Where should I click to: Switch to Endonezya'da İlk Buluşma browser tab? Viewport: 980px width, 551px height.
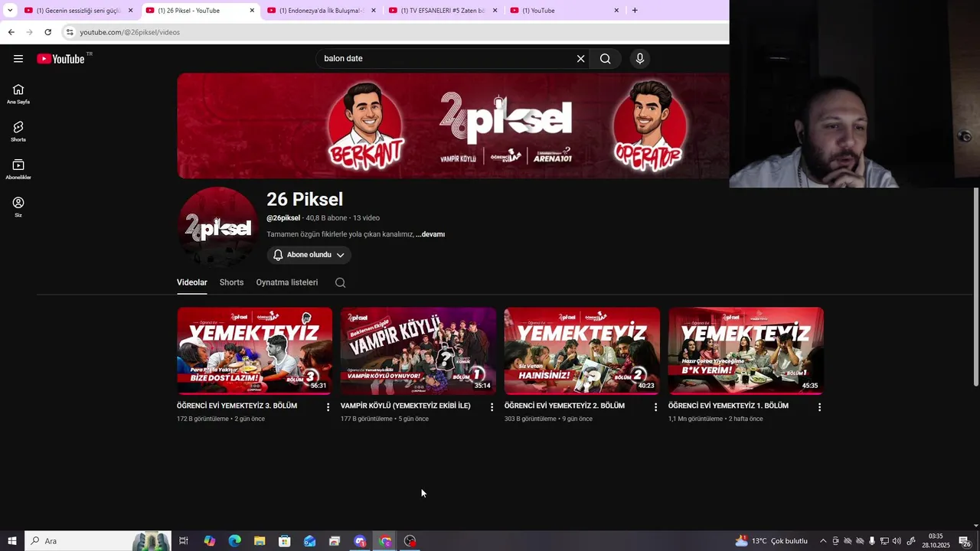(322, 11)
